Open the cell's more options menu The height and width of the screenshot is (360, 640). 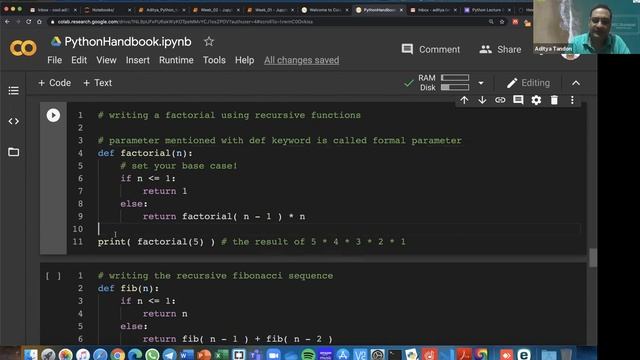(572, 100)
